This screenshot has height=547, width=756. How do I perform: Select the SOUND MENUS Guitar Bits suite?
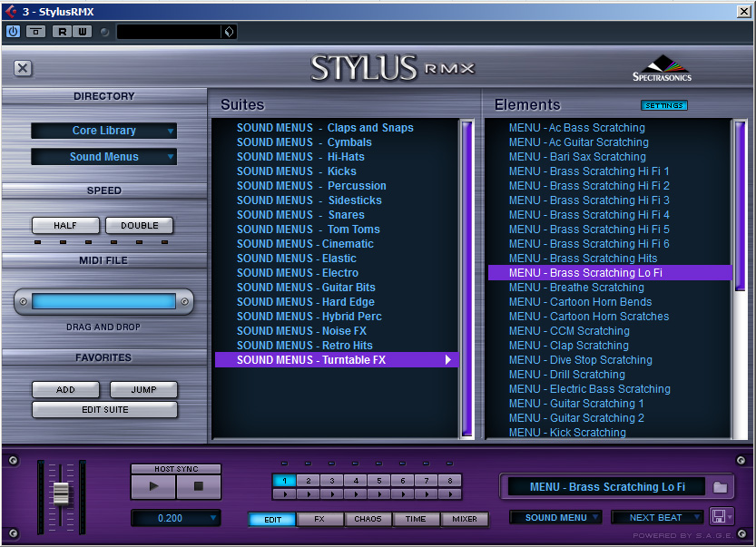point(336,288)
